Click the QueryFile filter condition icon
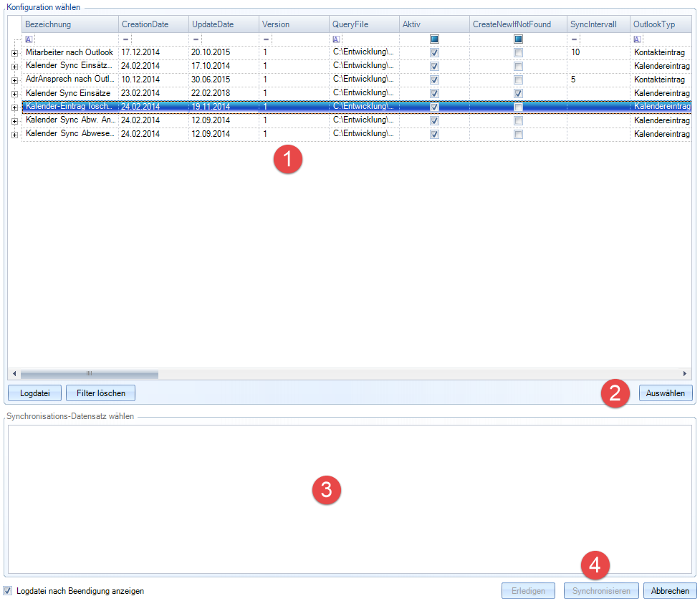 [x=337, y=39]
